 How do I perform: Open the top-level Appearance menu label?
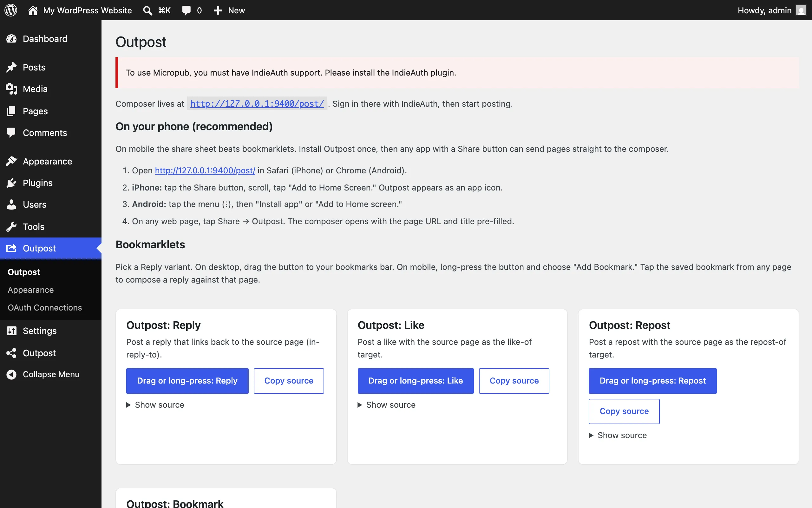pos(47,161)
